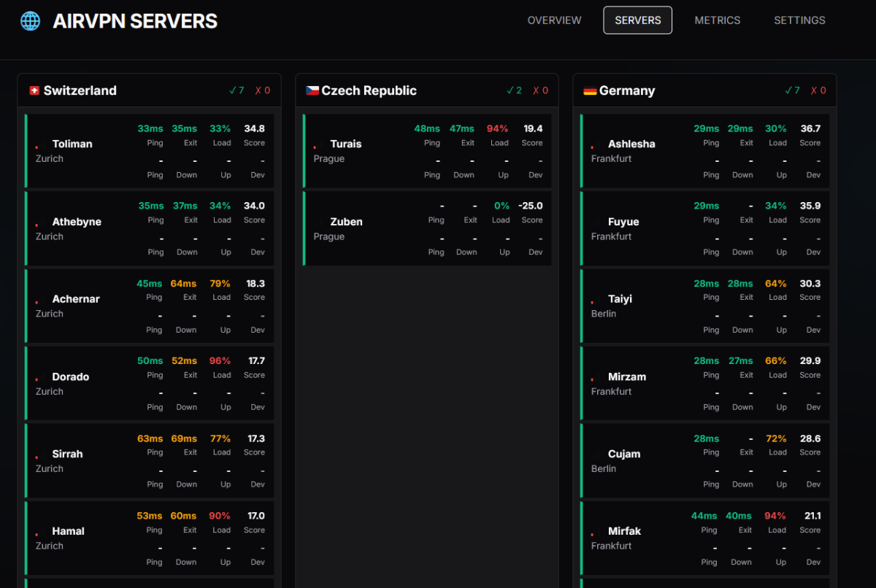This screenshot has height=588, width=876.
Task: Click Czech Republic's green checkmark count
Action: coord(514,90)
